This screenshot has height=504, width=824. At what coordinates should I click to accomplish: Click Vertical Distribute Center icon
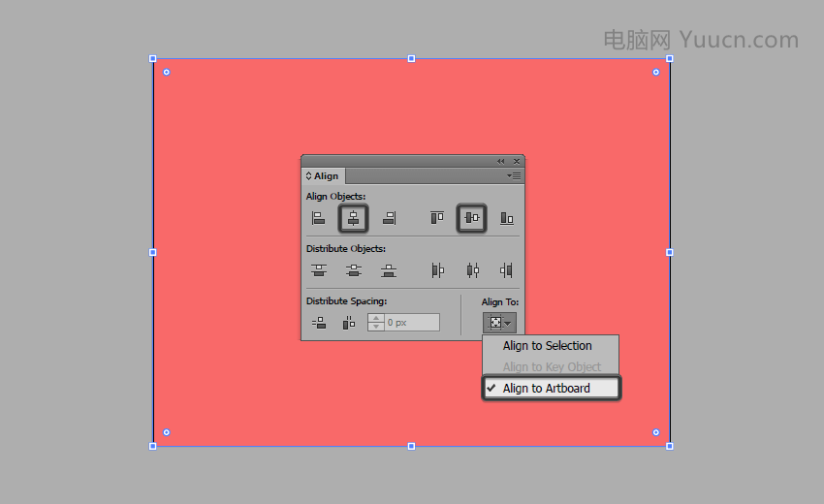point(354,270)
